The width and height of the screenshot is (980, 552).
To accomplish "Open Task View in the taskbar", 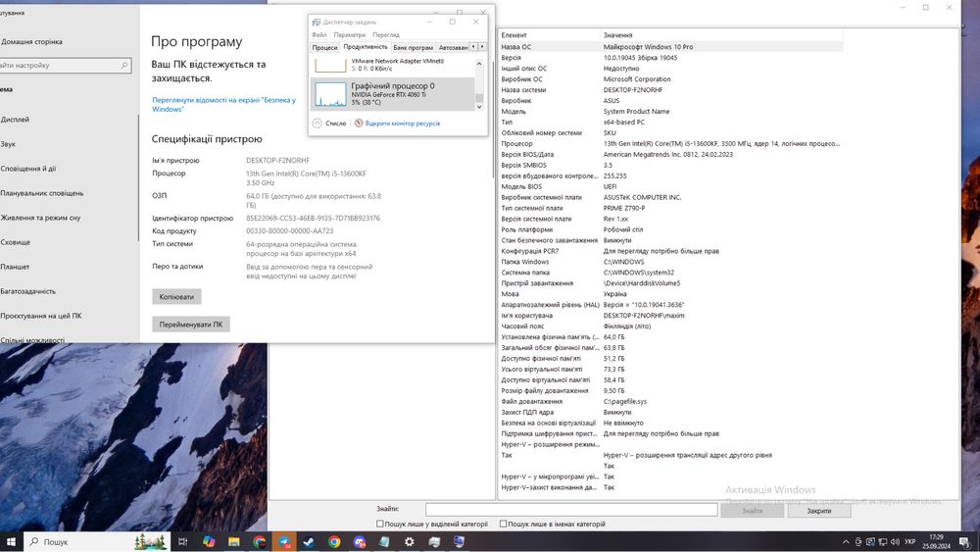I will [x=182, y=541].
